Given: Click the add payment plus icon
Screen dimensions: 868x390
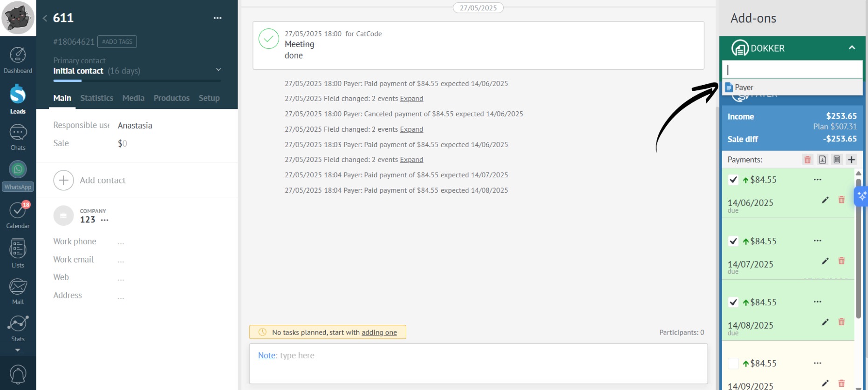Looking at the screenshot, I should (x=851, y=160).
